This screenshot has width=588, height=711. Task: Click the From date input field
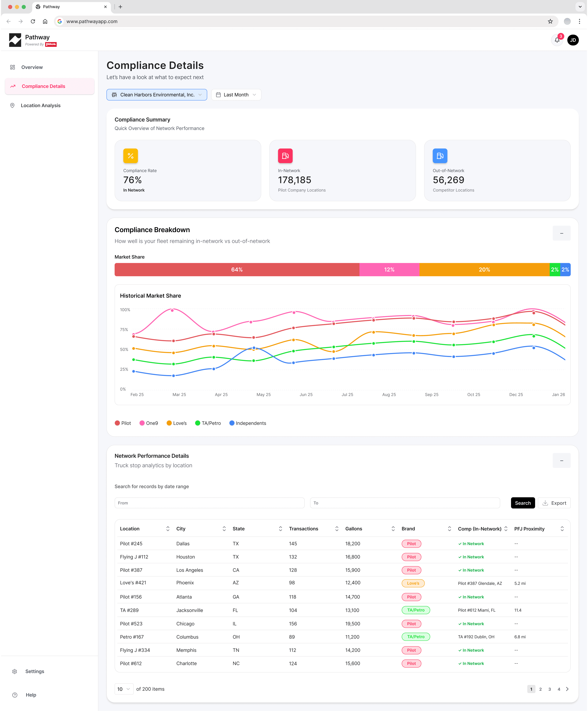coord(209,503)
